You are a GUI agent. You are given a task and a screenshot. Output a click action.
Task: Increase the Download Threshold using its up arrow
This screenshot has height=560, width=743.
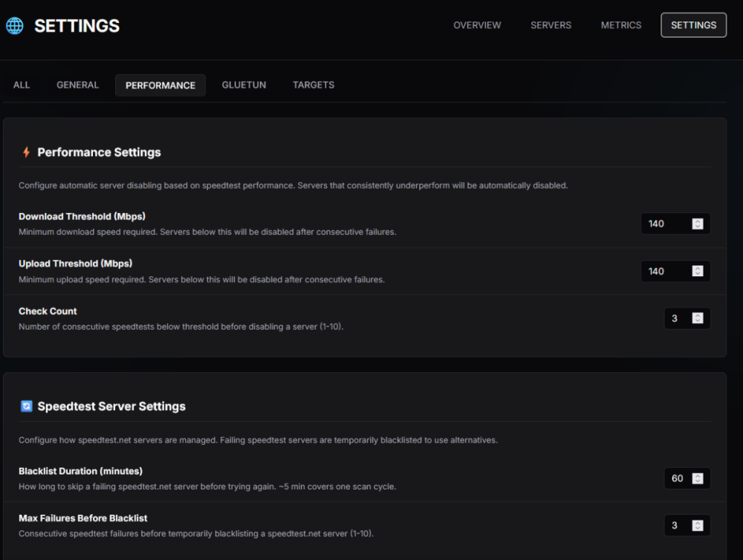tap(698, 220)
